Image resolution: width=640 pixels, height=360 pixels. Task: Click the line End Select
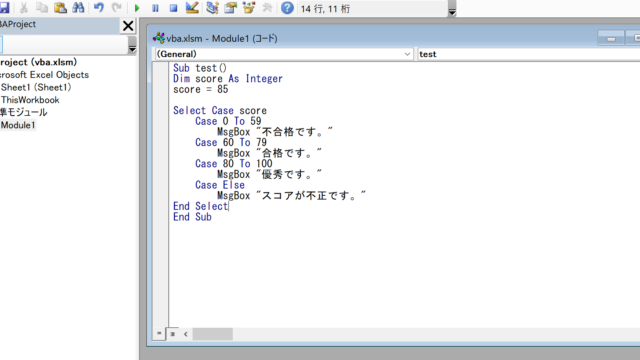pyautogui.click(x=200, y=206)
